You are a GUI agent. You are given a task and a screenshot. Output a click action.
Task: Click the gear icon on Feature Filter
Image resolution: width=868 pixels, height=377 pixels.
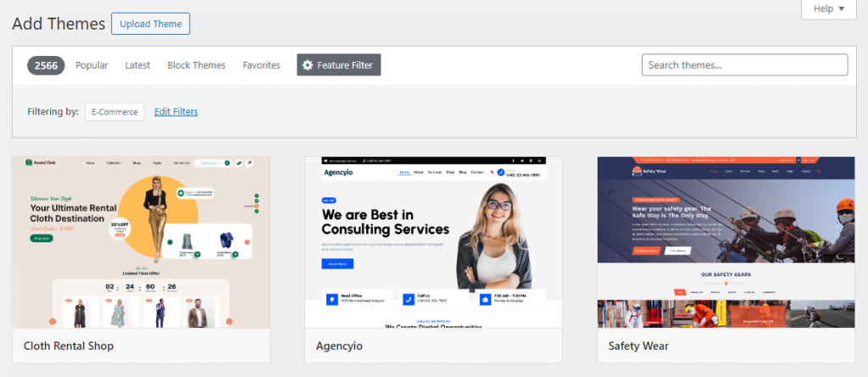point(308,65)
